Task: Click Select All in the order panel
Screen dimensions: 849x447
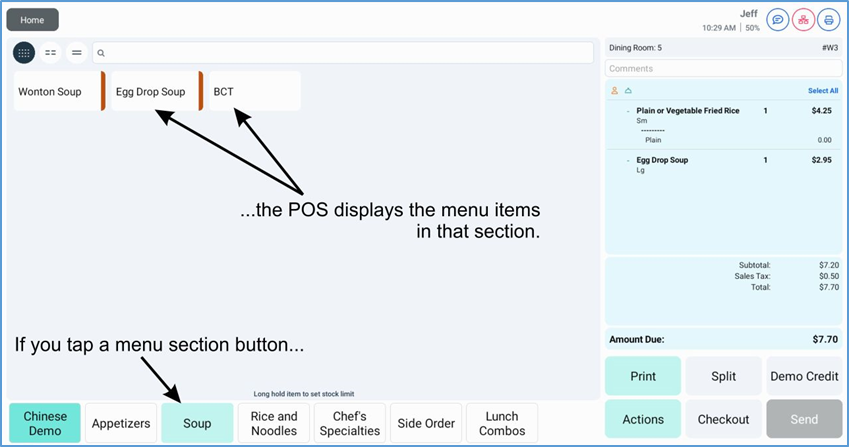Action: point(823,91)
